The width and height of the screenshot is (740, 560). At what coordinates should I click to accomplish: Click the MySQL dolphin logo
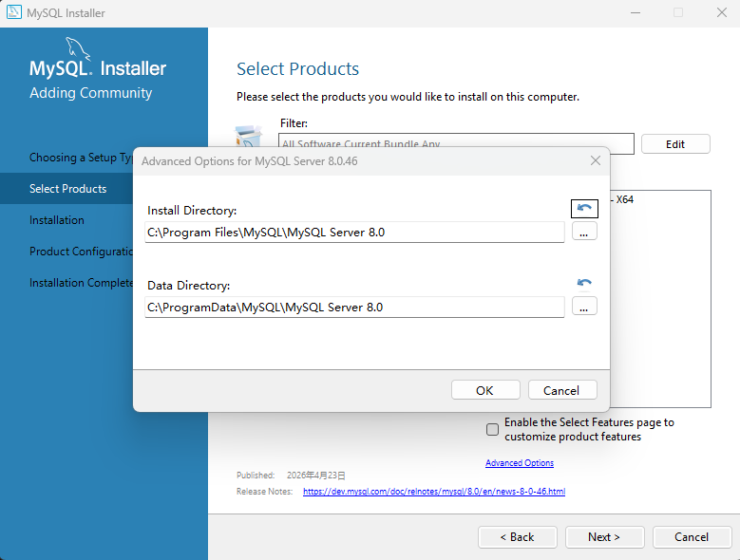[x=77, y=49]
